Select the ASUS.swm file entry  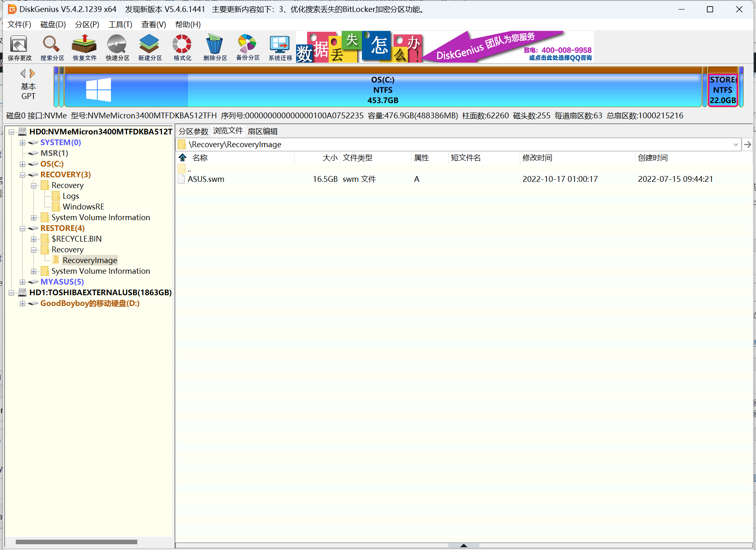point(207,179)
